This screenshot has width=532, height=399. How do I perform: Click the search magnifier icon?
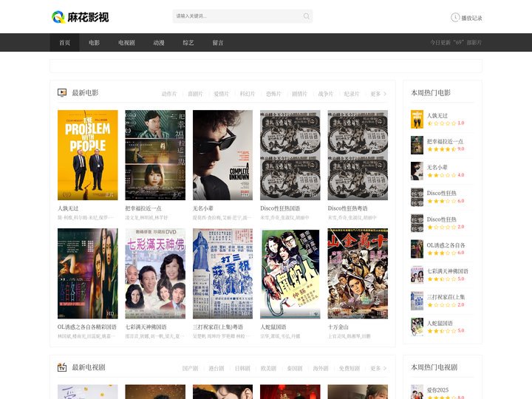307,16
